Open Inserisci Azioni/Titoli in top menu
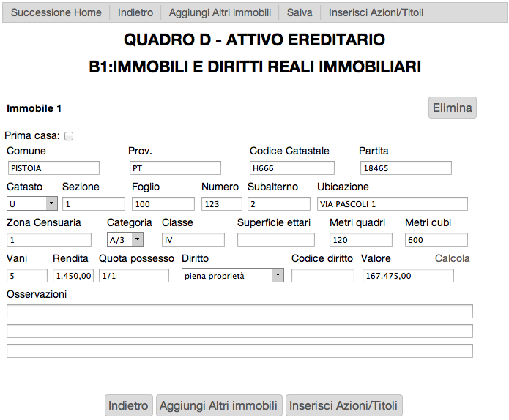 [x=376, y=13]
